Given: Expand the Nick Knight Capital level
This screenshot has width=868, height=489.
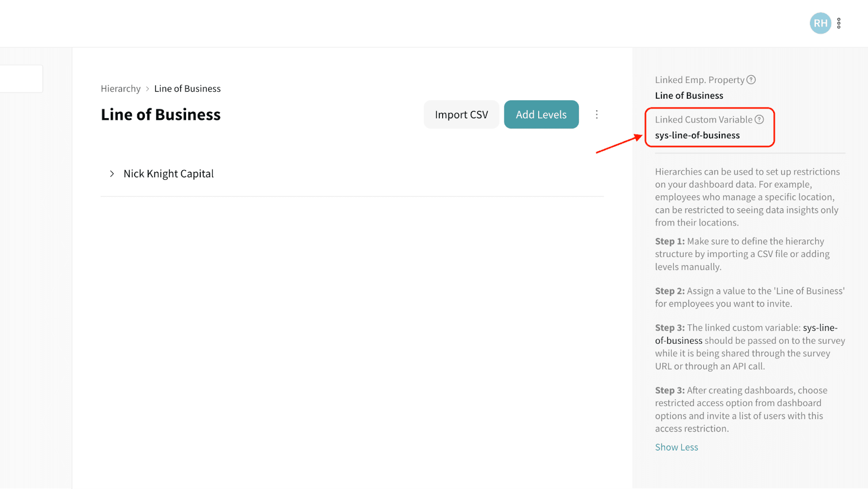Looking at the screenshot, I should [112, 173].
